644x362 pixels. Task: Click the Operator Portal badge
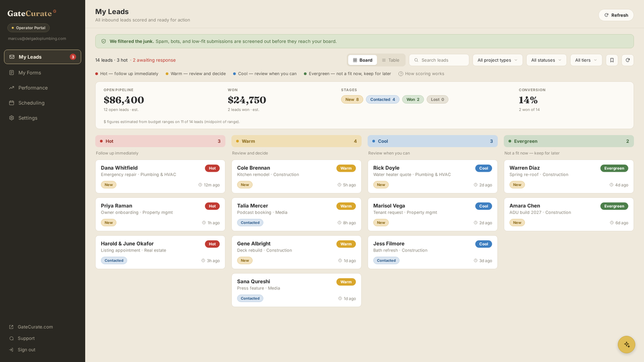[x=28, y=28]
